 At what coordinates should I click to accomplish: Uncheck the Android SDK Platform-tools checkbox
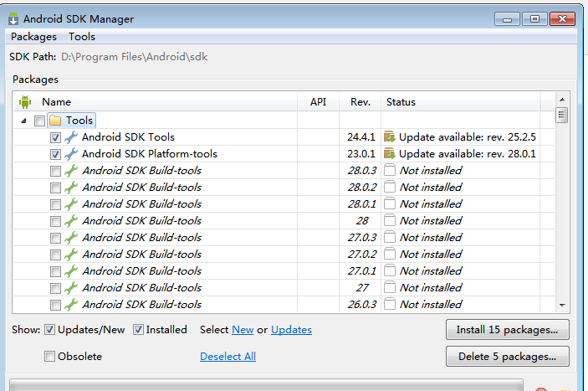point(55,154)
